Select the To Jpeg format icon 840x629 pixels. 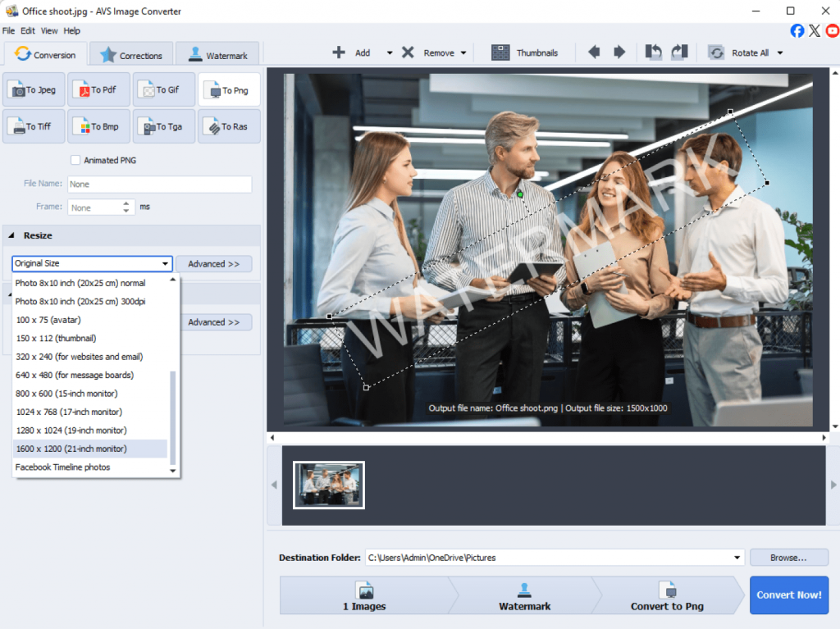[34, 90]
